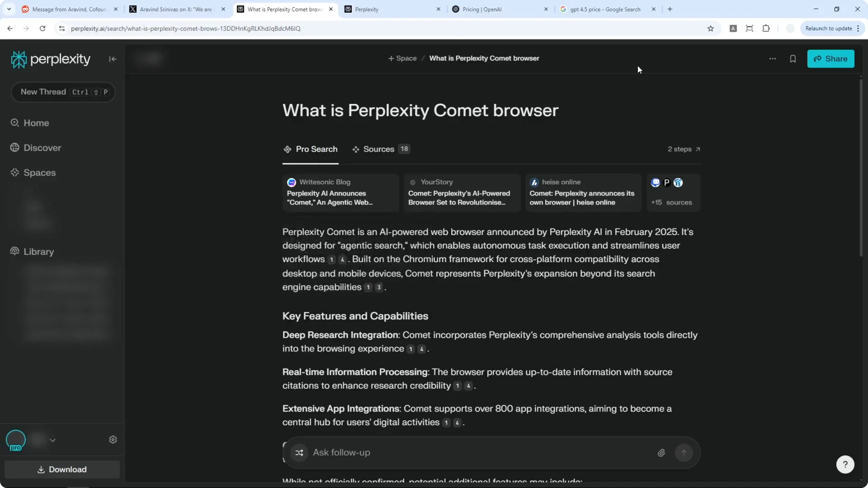This screenshot has height=488, width=868.
Task: Open search mode selector in the input
Action: coord(299,453)
